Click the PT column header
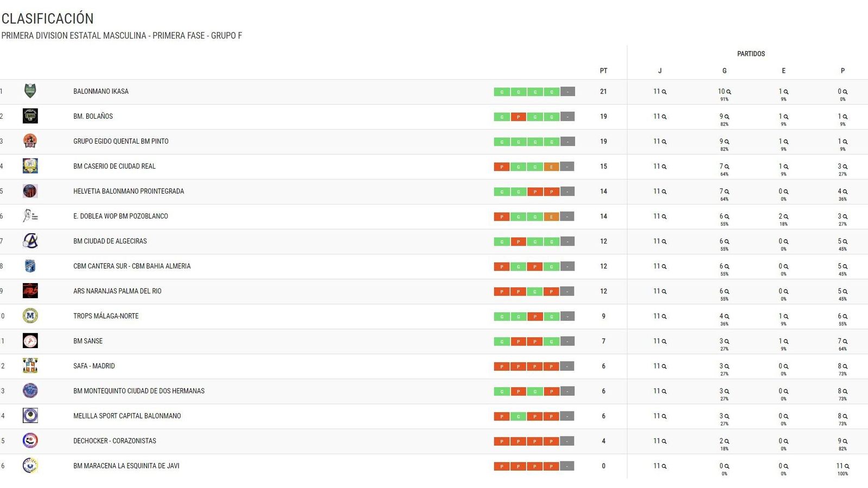The height and width of the screenshot is (488, 868). (603, 71)
